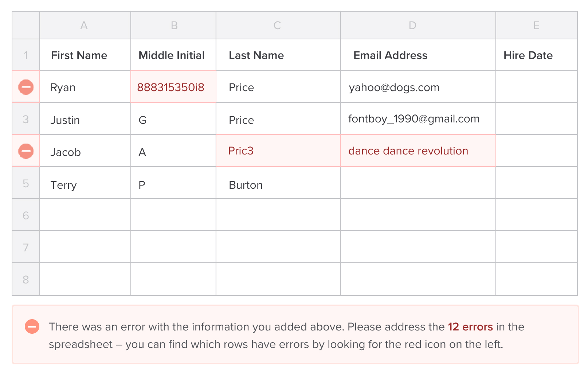This screenshot has width=588, height=376.
Task: Select the cell containing dance dance revolution
Action: coord(418,151)
